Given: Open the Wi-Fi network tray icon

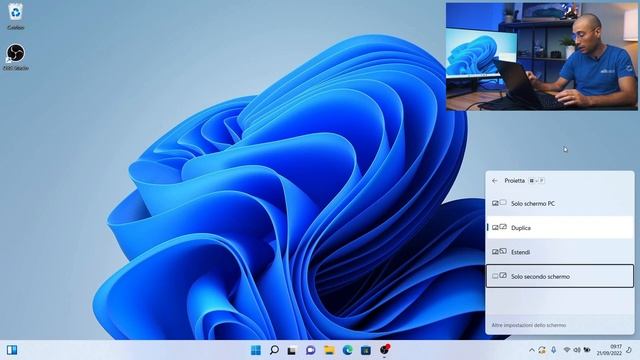Looking at the screenshot, I should (x=567, y=350).
